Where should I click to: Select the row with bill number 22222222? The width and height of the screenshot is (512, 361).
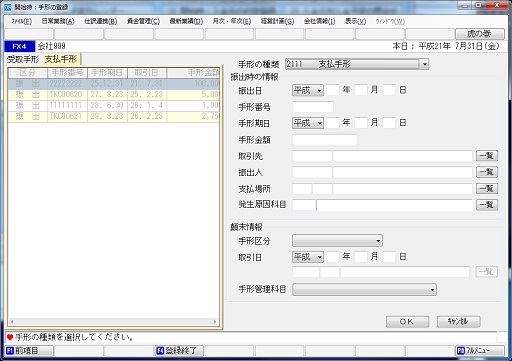(113, 84)
